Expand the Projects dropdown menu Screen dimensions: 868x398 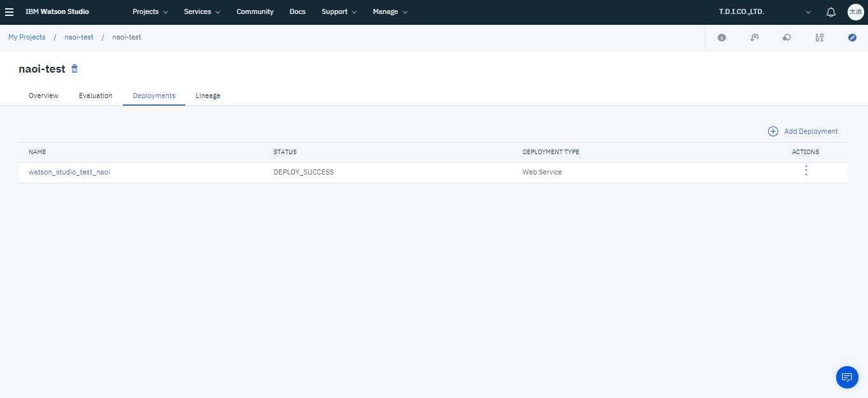[x=150, y=12]
